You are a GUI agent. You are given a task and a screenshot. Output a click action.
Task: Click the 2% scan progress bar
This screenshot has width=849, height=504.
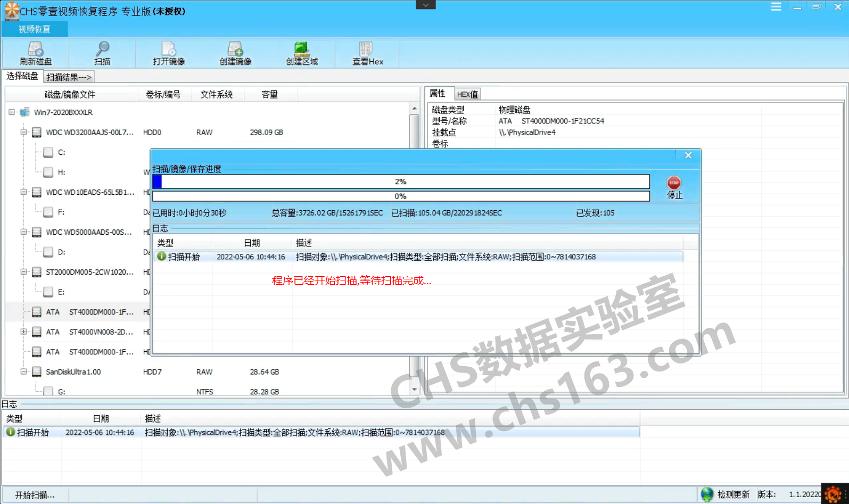[x=401, y=181]
